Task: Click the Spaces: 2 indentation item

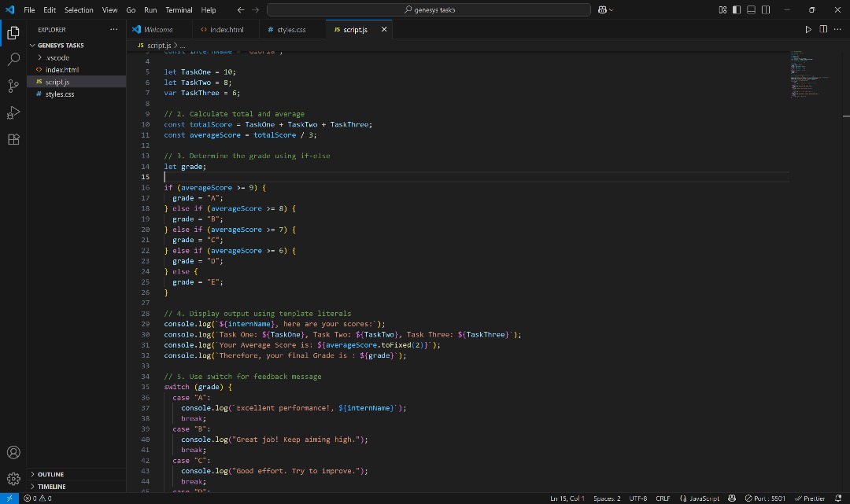Action: pos(607,498)
